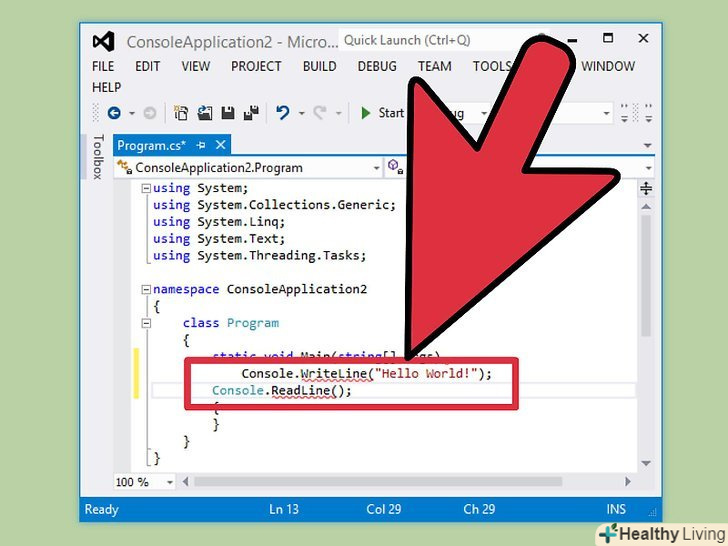
Task: Click the Undo arrow icon
Action: point(283,113)
